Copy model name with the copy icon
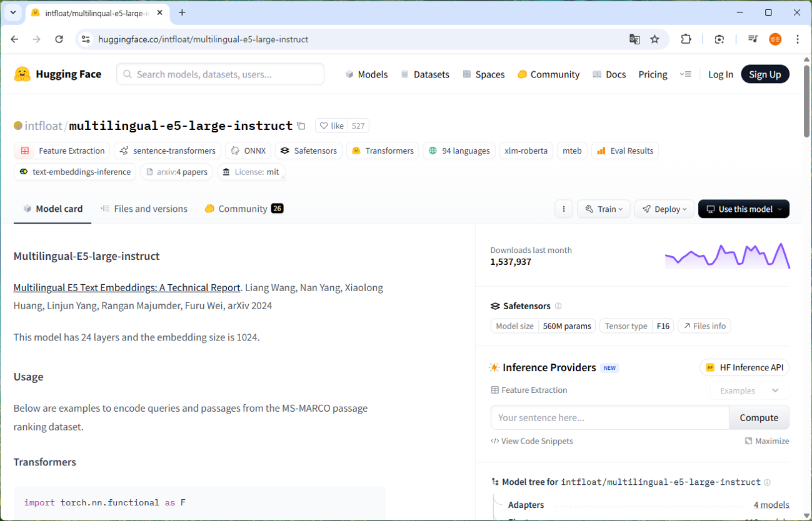Screen dimensions: 812x521 tap(301, 126)
